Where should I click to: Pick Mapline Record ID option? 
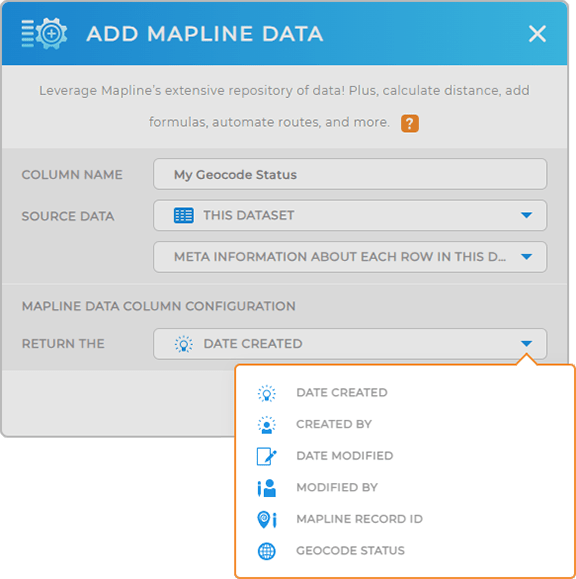(x=360, y=519)
